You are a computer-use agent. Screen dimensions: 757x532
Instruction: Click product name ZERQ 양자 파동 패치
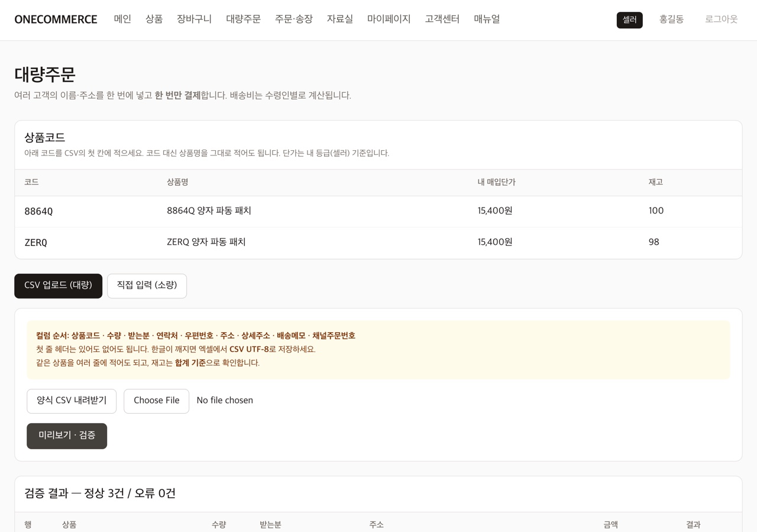pos(206,242)
